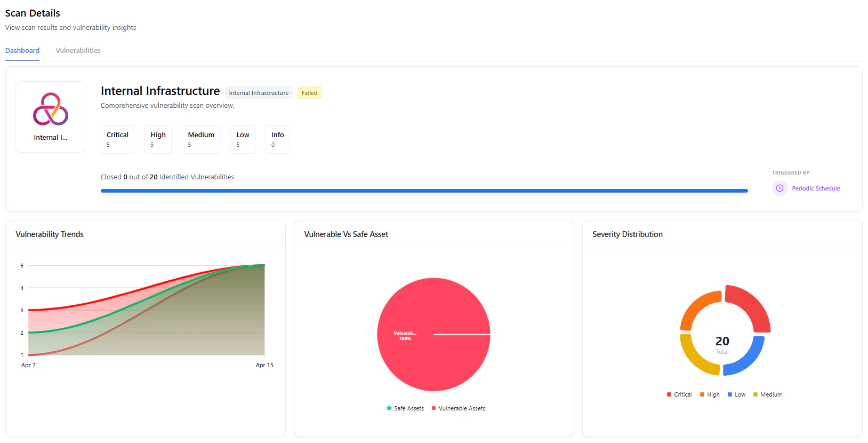This screenshot has width=868, height=443.
Task: Click the 'TRIGGERED BY' label
Action: pos(791,173)
